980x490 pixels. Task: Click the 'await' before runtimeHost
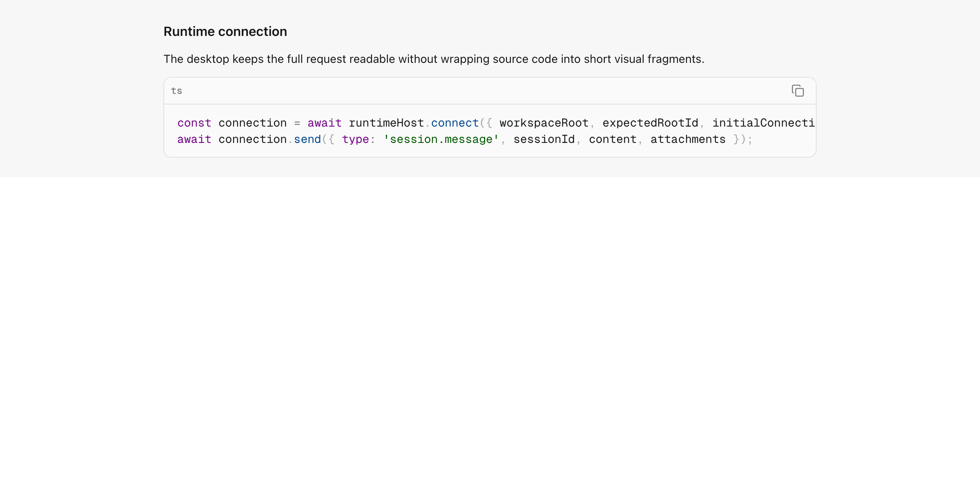tap(325, 123)
